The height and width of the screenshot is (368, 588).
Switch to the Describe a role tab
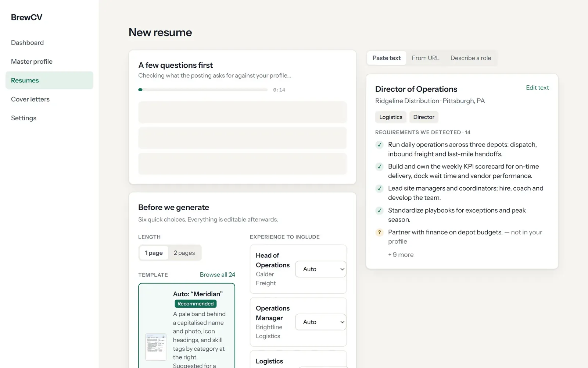tap(471, 58)
